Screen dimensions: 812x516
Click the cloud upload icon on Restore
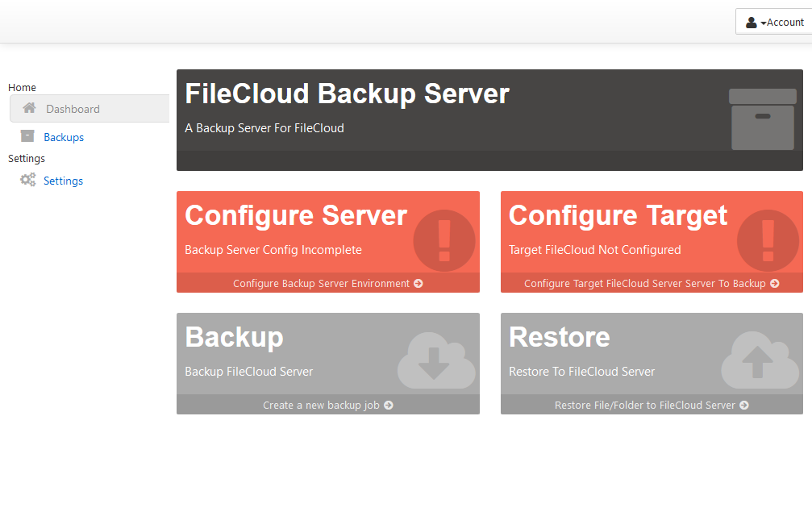[758, 360]
